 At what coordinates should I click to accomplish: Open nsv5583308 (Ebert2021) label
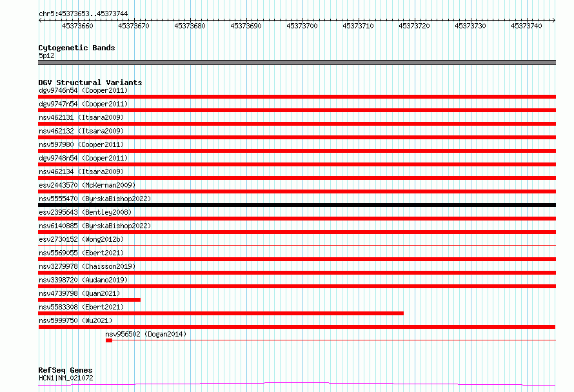coord(81,307)
